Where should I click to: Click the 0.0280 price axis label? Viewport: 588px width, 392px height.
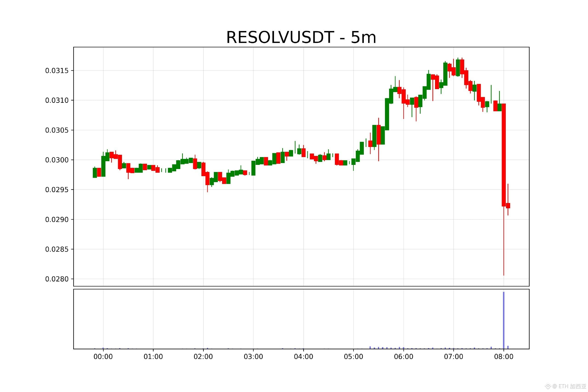(x=57, y=279)
